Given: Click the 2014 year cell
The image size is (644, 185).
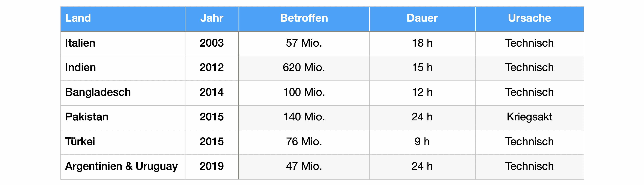Looking at the screenshot, I should click(x=212, y=93).
